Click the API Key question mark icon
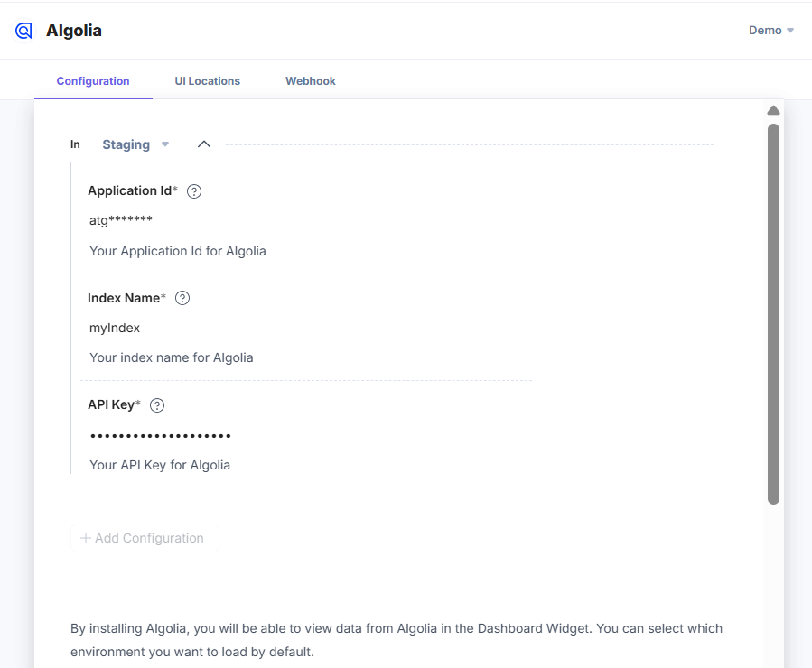 (157, 405)
